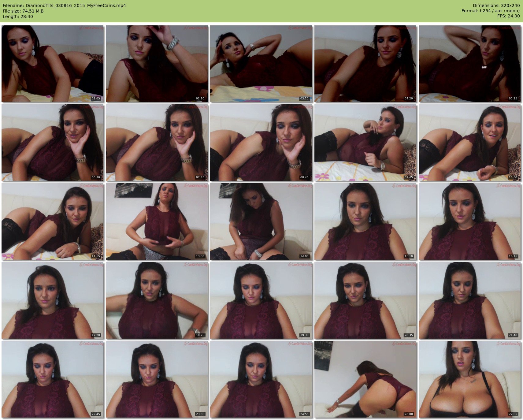Click the Filename text in the header
Screen dimensions: 523x420
coord(64,6)
